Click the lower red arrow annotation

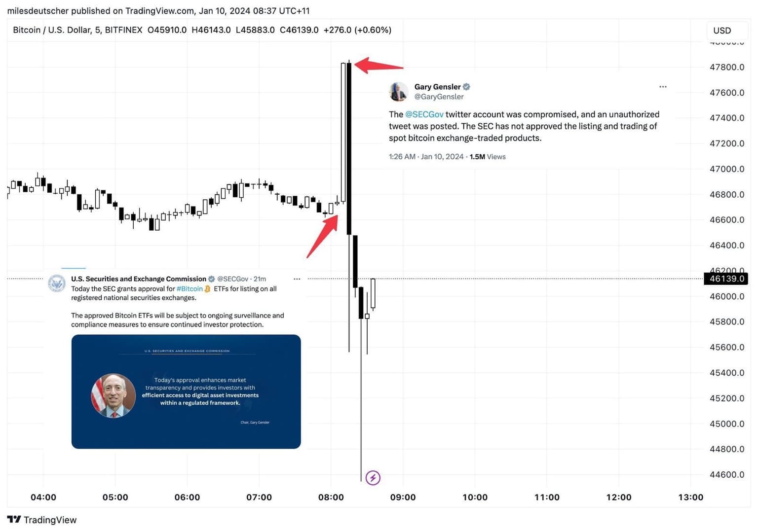pyautogui.click(x=323, y=236)
